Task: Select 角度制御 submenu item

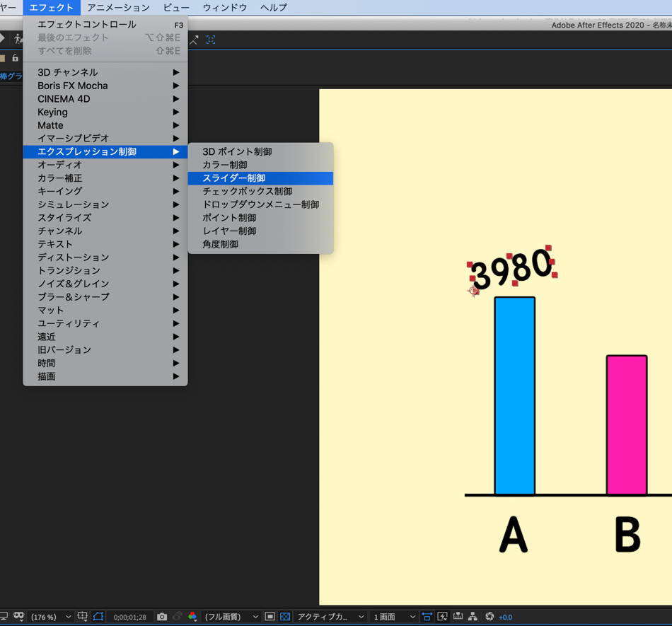Action: coord(260,245)
